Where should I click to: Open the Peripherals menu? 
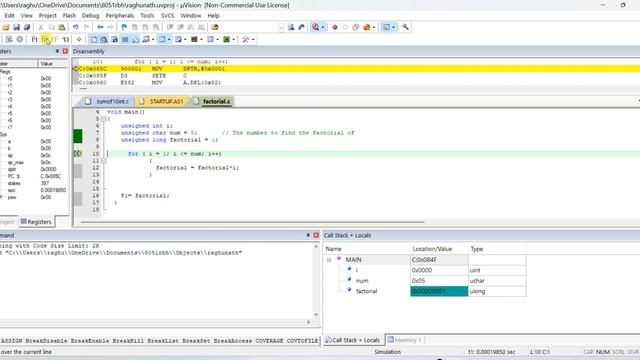coord(120,16)
